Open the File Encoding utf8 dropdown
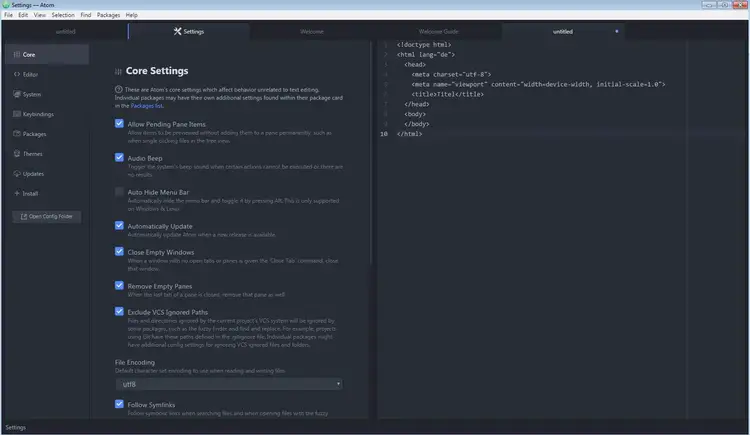The image size is (750, 435). pyautogui.click(x=229, y=384)
